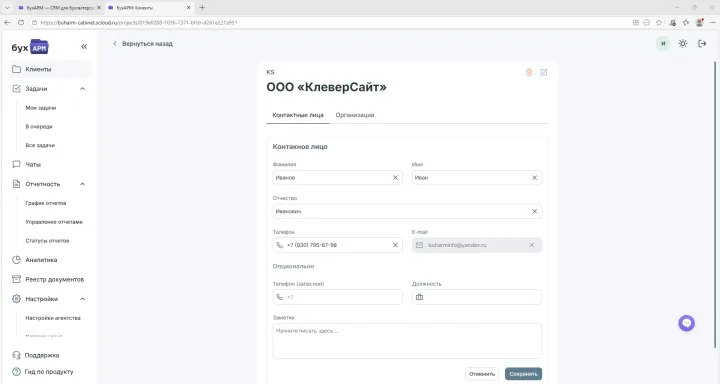Reload the page in browser

coord(21,23)
